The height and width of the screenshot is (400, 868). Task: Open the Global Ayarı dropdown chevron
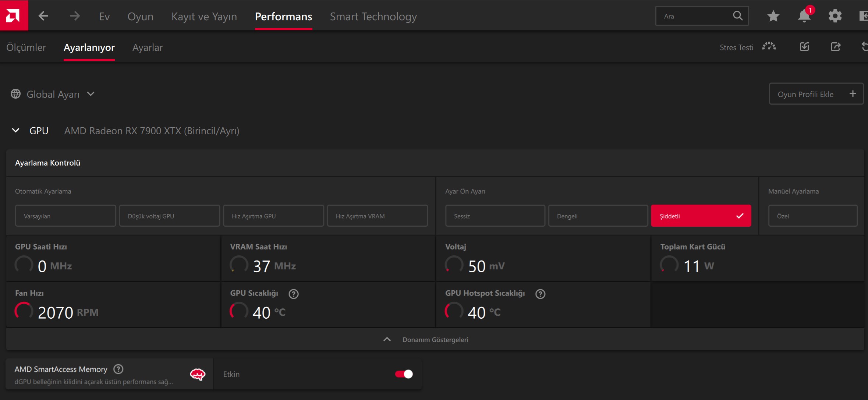pyautogui.click(x=91, y=94)
